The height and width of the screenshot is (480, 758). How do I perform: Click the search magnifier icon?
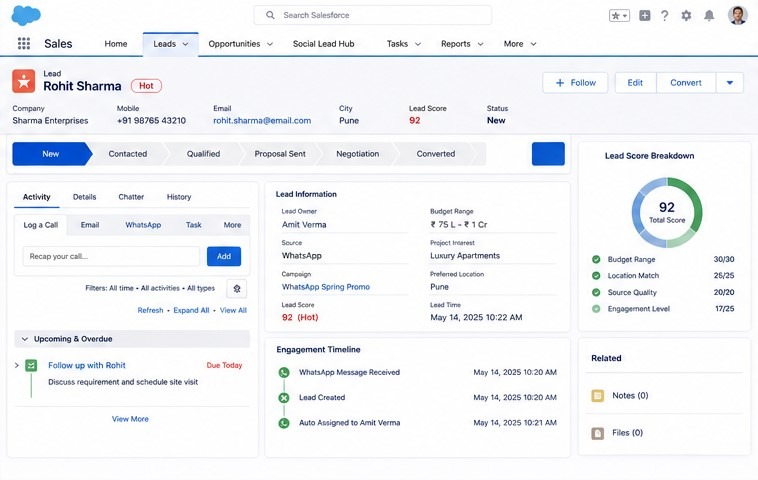[270, 15]
